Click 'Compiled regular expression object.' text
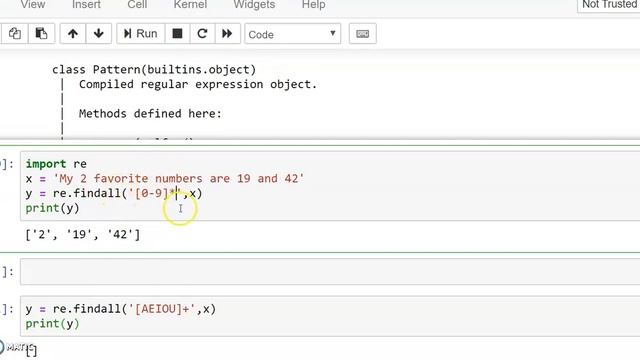The width and height of the screenshot is (640, 360). click(198, 84)
